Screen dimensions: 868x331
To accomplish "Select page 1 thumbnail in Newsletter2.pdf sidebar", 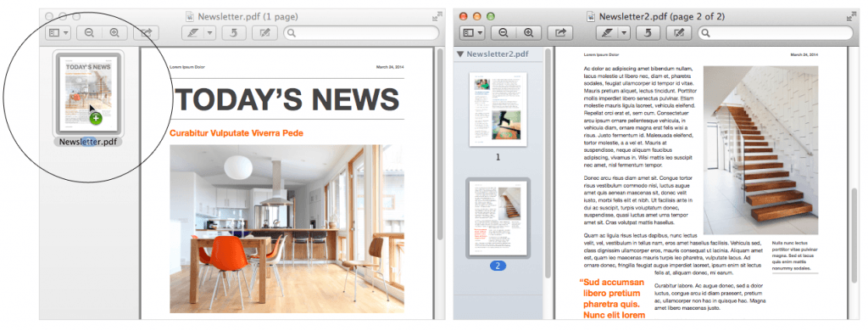I will (x=498, y=109).
